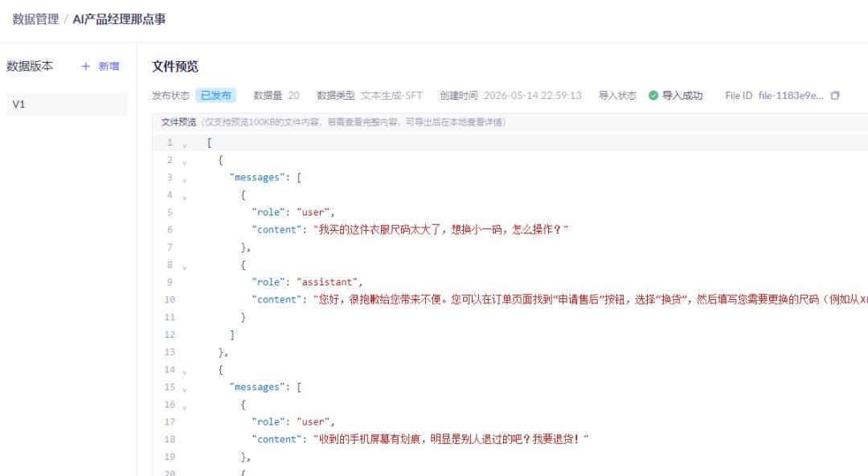Click line number 12 in the gutter

pyautogui.click(x=170, y=334)
